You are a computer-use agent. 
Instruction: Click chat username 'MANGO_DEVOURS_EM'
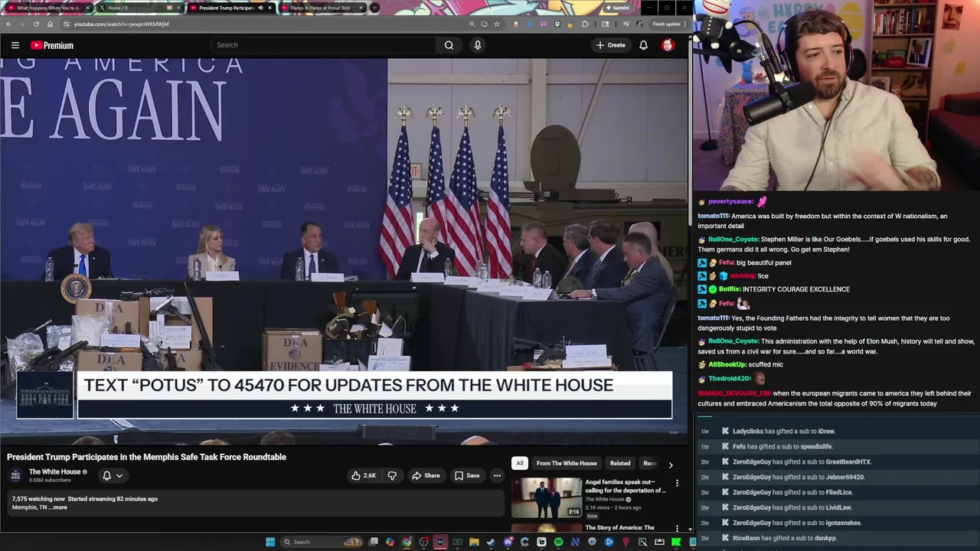click(734, 393)
